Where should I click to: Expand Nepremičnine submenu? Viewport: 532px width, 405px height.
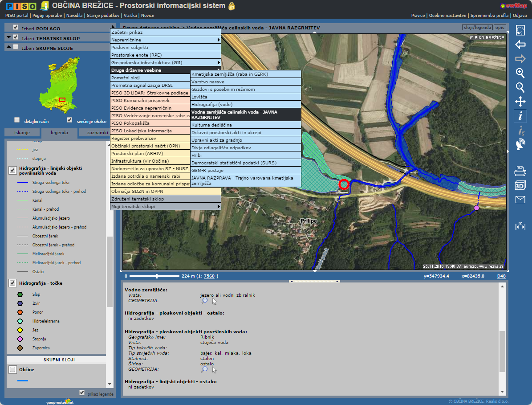[x=165, y=40]
